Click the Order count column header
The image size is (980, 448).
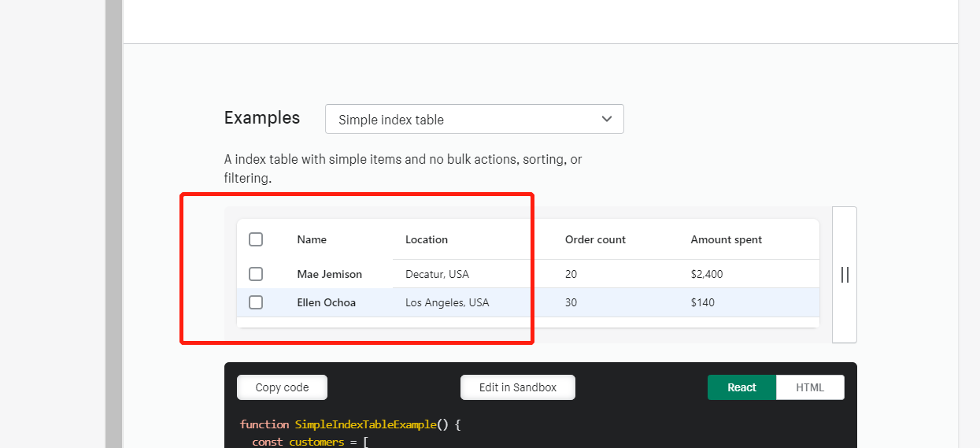595,239
